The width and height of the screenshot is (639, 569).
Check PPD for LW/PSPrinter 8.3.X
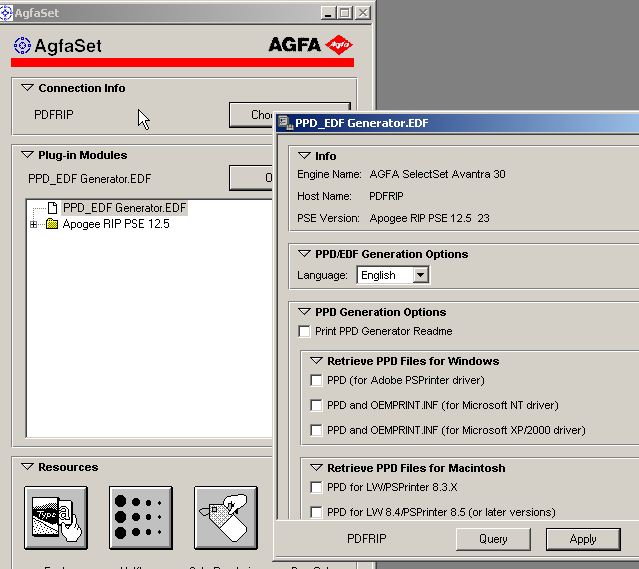[316, 487]
